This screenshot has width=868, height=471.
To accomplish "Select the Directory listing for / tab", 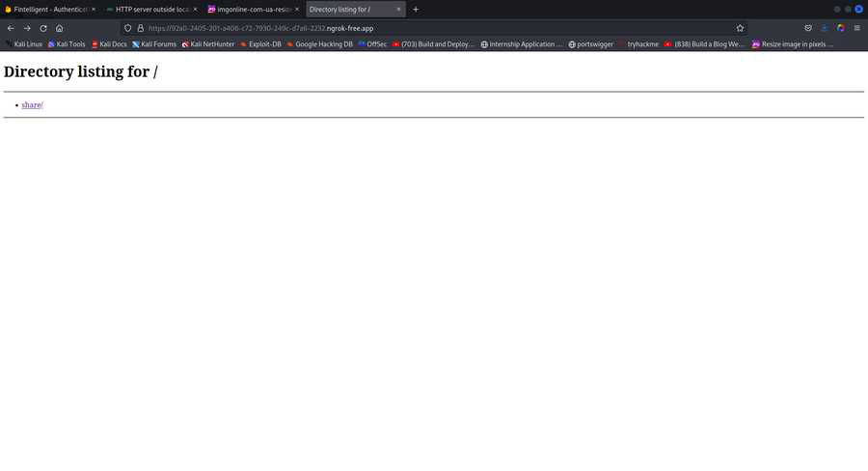I will [x=355, y=10].
